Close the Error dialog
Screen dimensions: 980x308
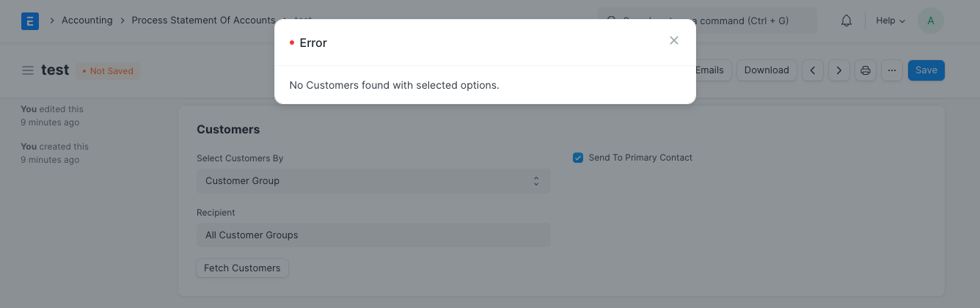674,40
